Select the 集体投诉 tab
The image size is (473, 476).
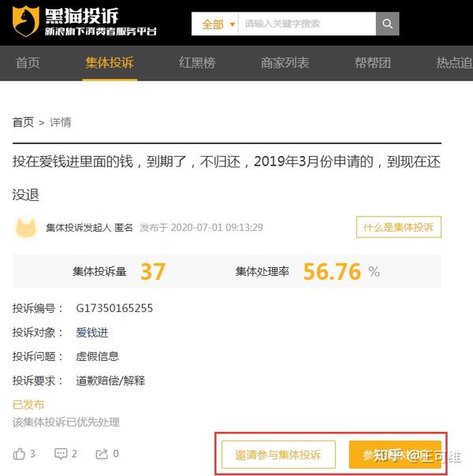click(x=110, y=63)
